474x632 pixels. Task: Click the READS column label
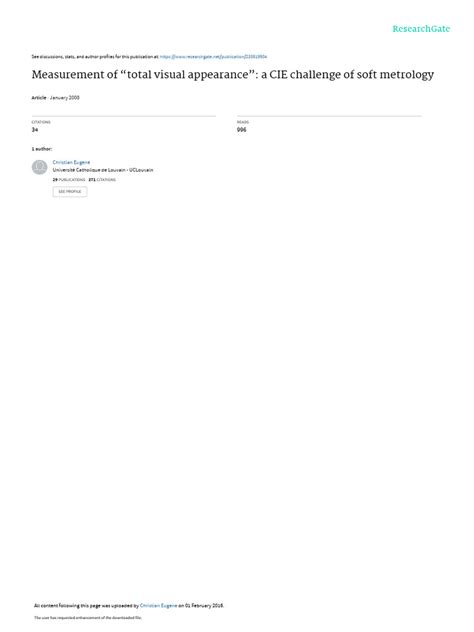[x=243, y=122]
